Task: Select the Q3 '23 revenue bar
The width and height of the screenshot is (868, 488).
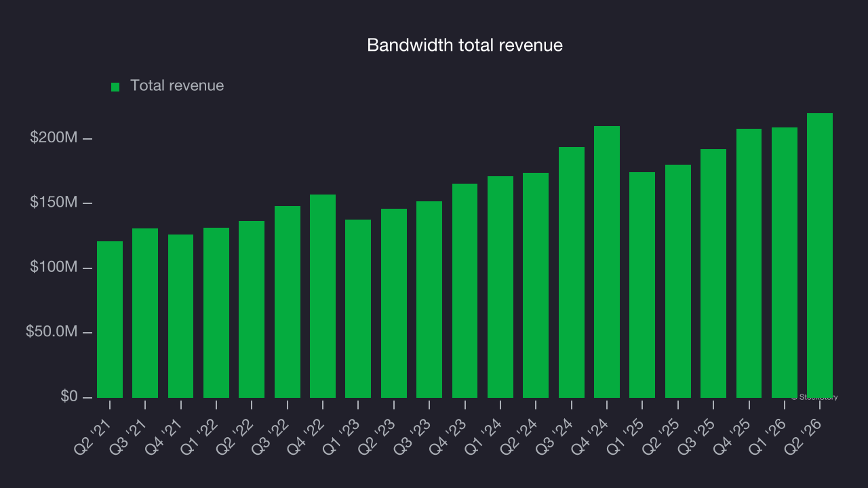Action: pyautogui.click(x=429, y=300)
